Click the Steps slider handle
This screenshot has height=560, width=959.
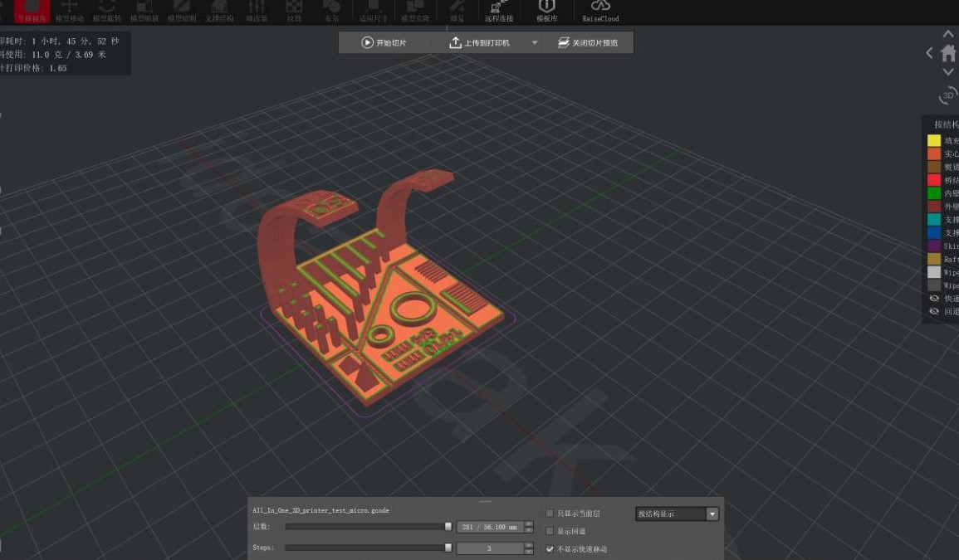pos(448,548)
